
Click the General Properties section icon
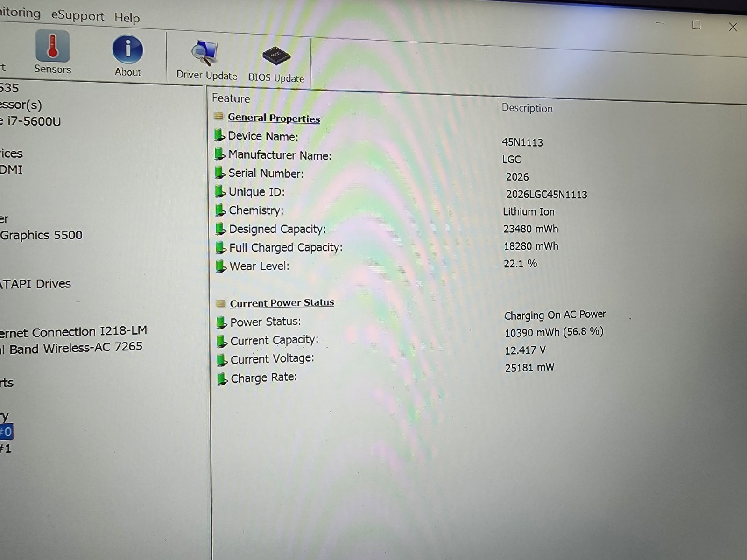(x=218, y=116)
